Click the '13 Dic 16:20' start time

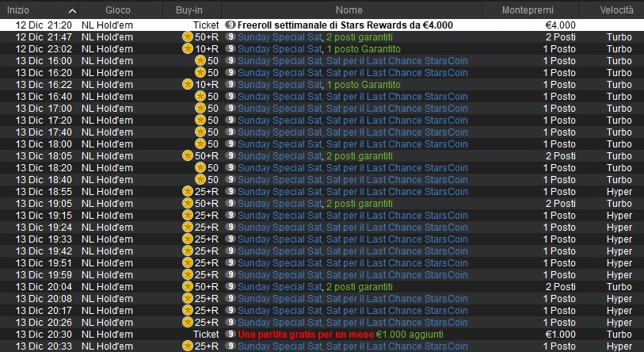44,73
